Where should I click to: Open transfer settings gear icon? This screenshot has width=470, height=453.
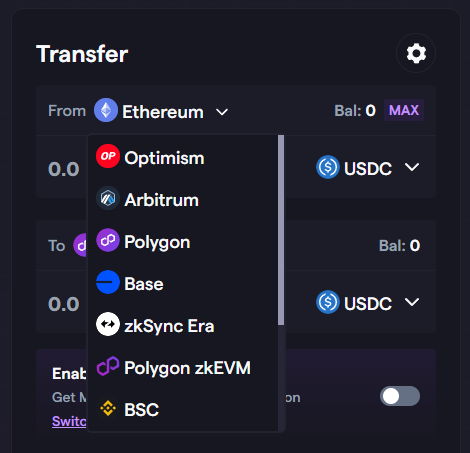(416, 53)
